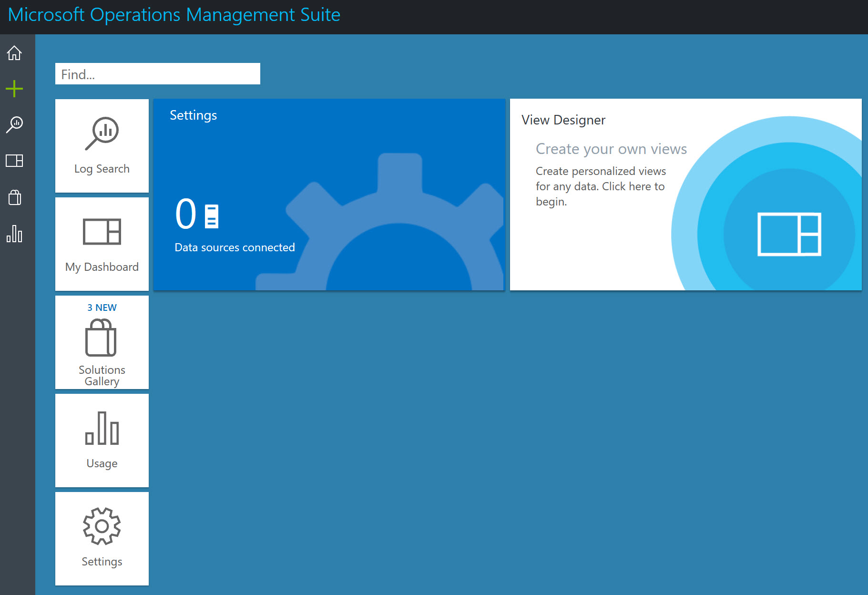Viewport: 868px width, 595px height.
Task: Open the View Designer tile
Action: coord(686,195)
